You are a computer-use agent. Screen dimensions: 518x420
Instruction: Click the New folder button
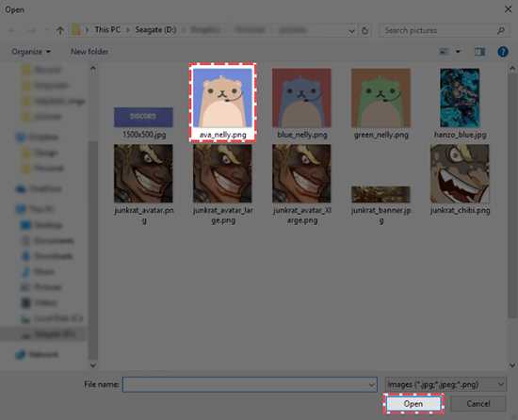(89, 52)
